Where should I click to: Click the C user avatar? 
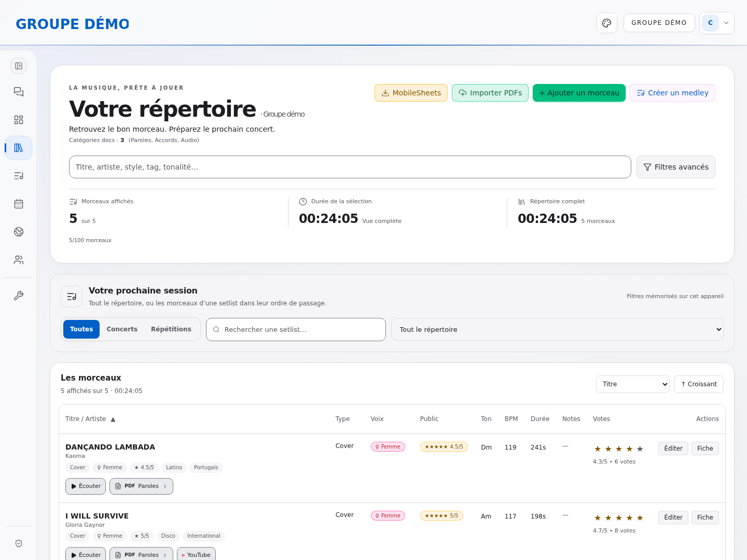[x=710, y=23]
